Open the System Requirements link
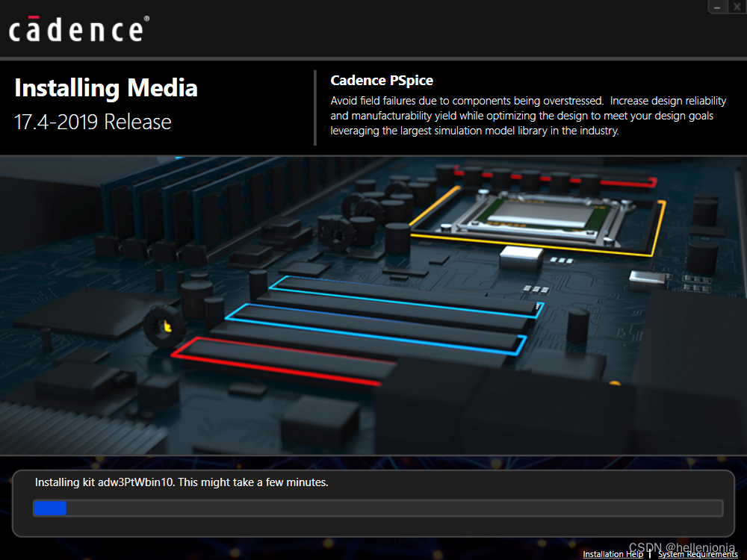 point(698,554)
